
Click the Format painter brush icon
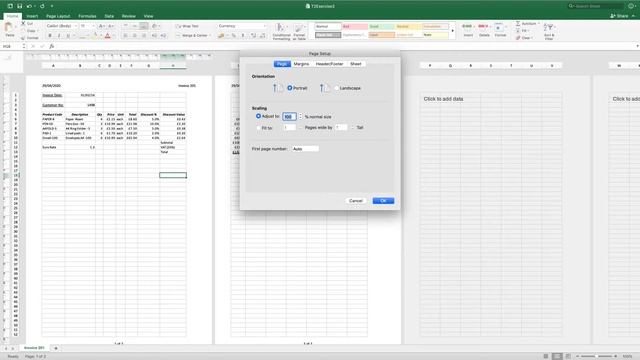click(x=23, y=38)
